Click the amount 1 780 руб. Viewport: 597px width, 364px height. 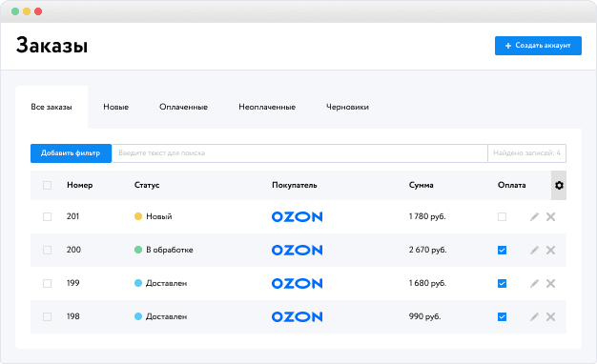point(427,216)
